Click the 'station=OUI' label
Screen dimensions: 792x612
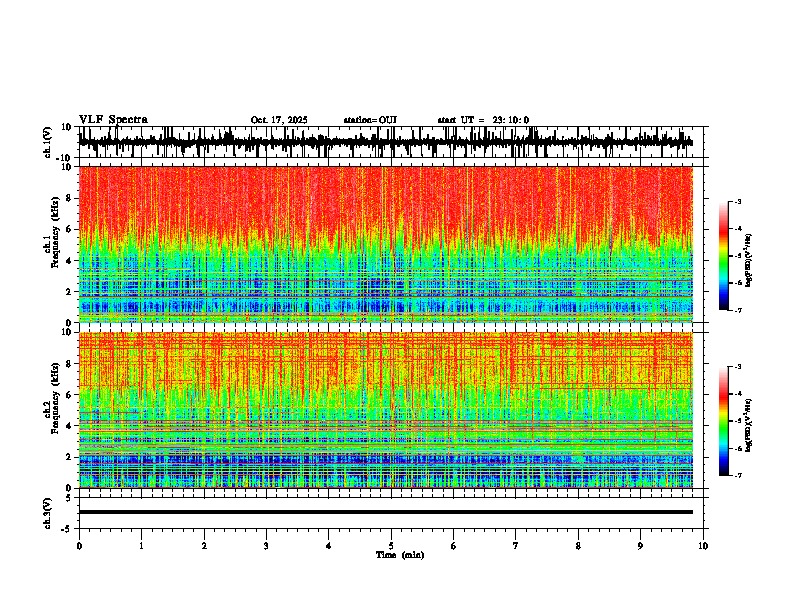point(370,120)
